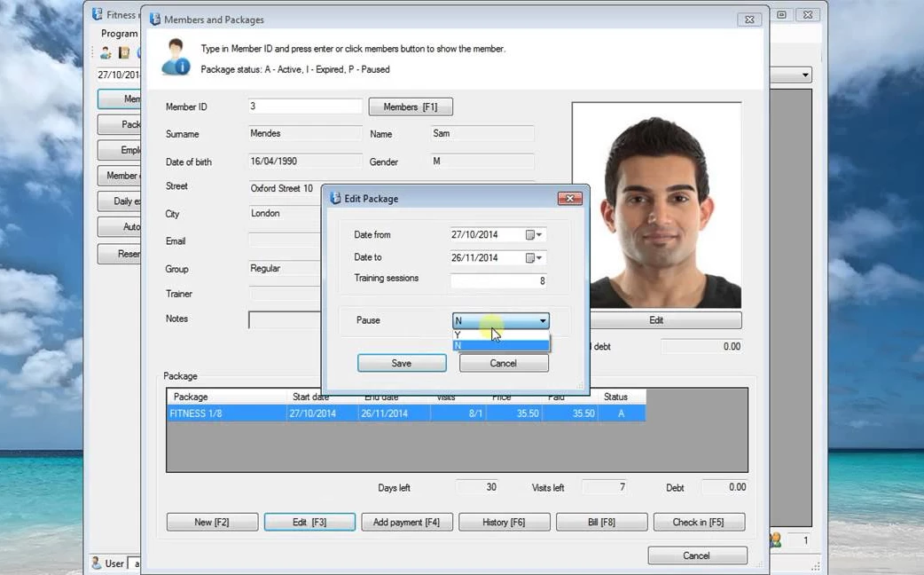Cancel the Edit Package dialog

pyautogui.click(x=503, y=363)
